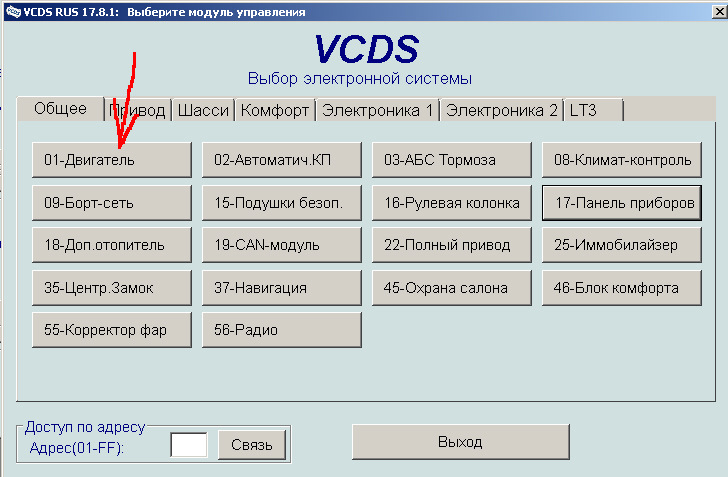The image size is (728, 477).
Task: Select the 19-CAN-модуль button
Action: pos(282,245)
